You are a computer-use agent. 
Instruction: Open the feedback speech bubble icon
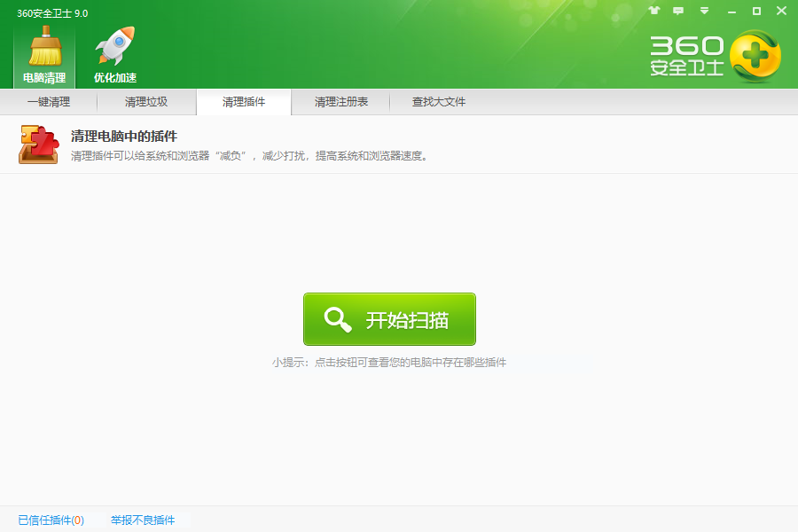click(678, 10)
